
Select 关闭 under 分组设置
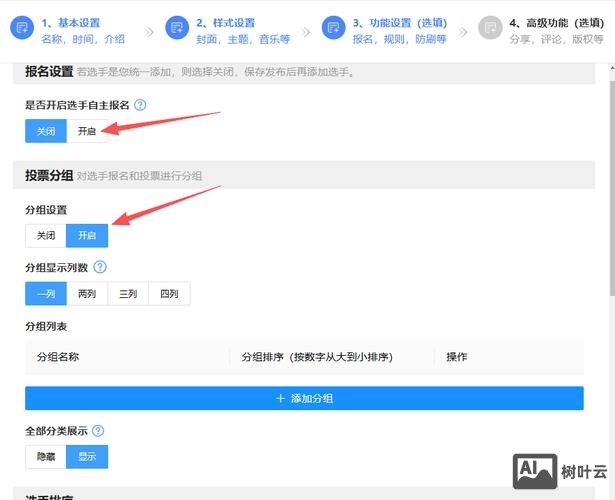pyautogui.click(x=46, y=236)
